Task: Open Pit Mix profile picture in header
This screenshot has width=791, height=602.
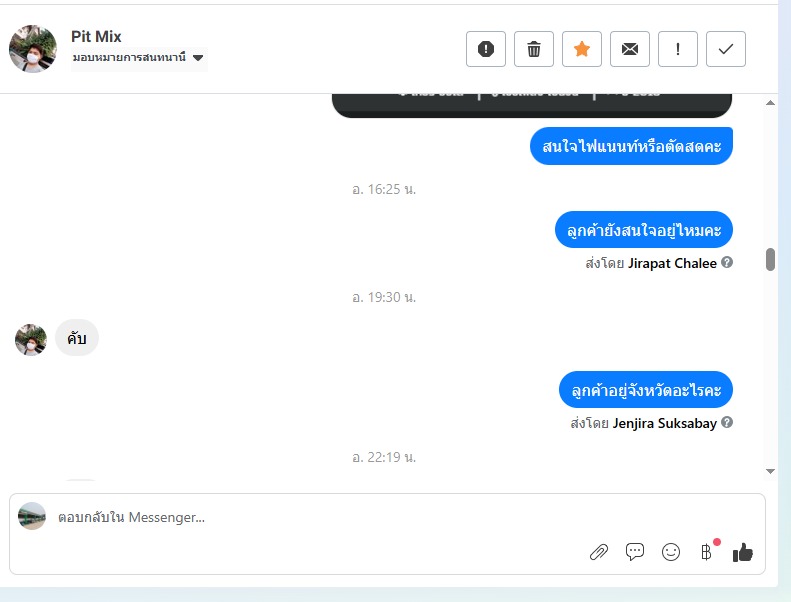Action: click(x=33, y=49)
